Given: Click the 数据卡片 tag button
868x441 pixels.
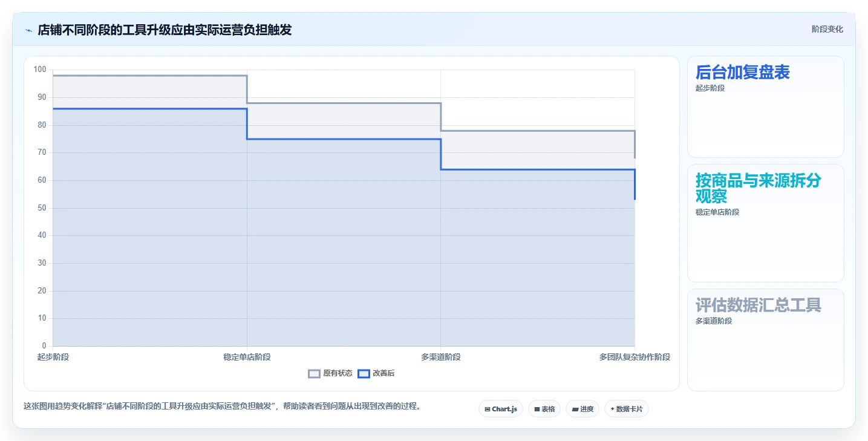Looking at the screenshot, I should click(x=626, y=409).
